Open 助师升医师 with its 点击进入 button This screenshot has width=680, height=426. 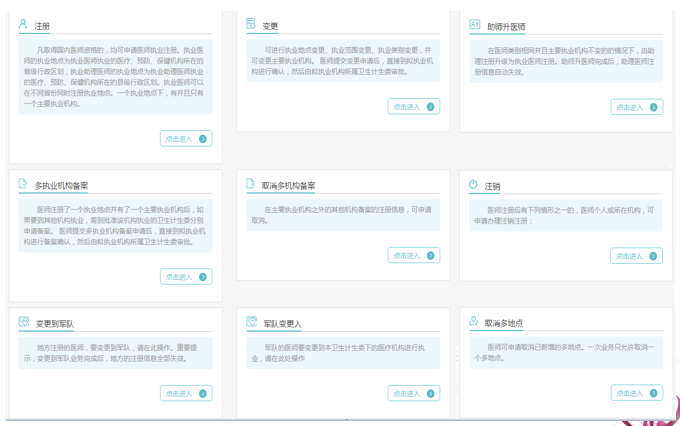[x=636, y=106]
